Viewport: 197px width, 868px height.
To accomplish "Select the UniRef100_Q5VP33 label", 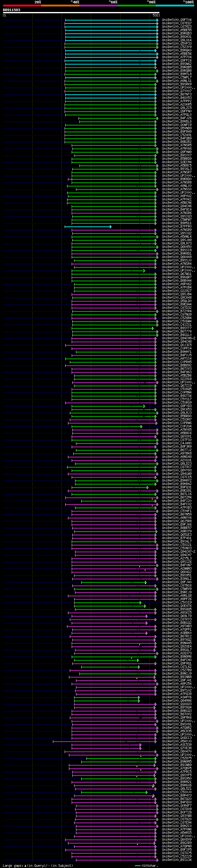I will pos(176,43).
